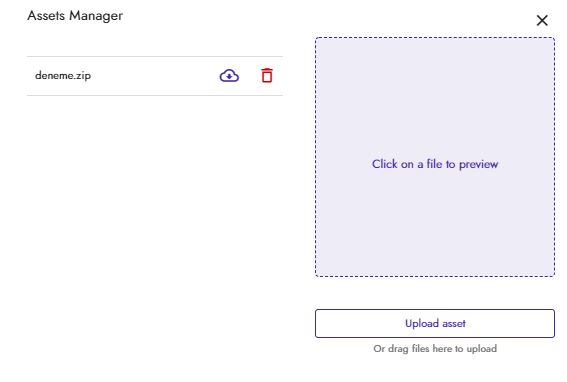Select the deneme.zip file row
Viewport: 567px width, 382px height.
click(x=155, y=76)
